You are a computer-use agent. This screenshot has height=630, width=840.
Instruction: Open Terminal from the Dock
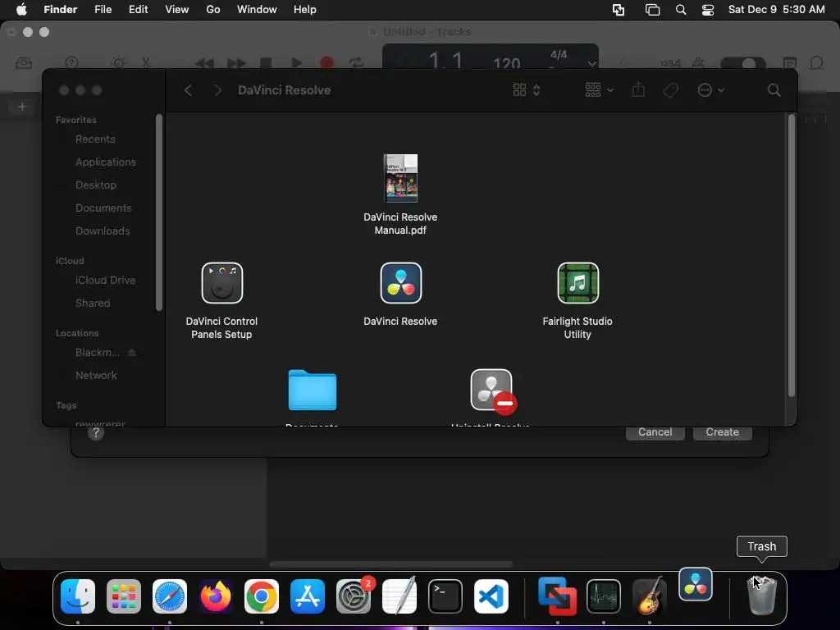click(445, 596)
